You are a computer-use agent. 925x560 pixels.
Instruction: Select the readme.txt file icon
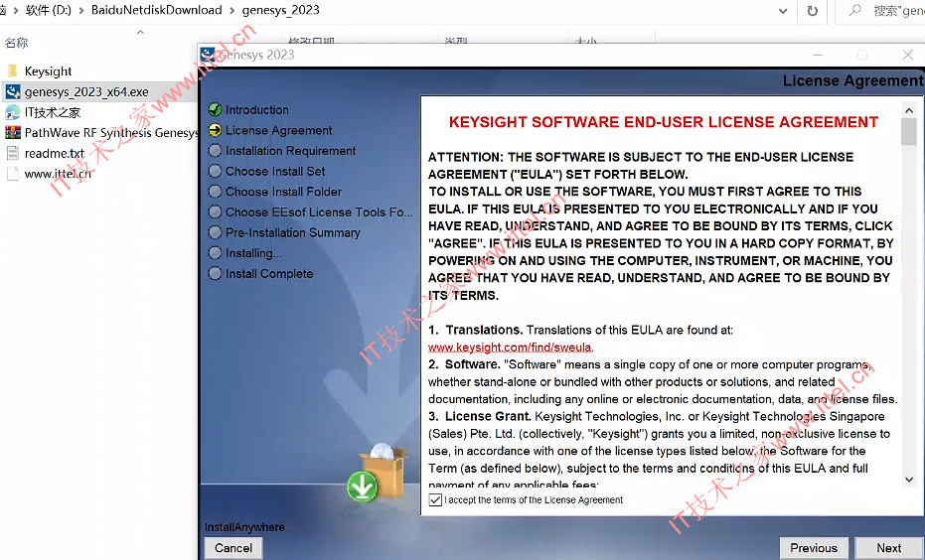pyautogui.click(x=13, y=153)
